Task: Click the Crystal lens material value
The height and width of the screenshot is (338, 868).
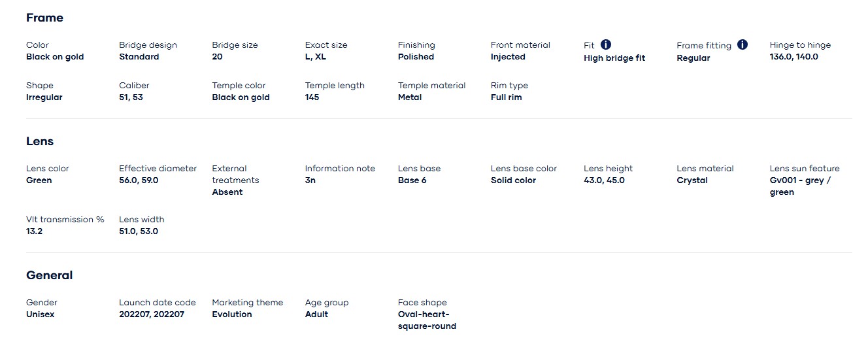Action: pyautogui.click(x=692, y=180)
